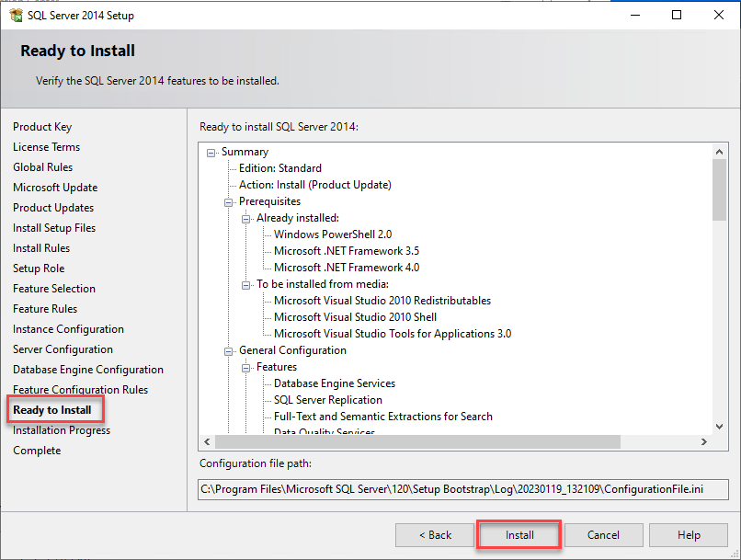Select Microsoft .NET Framework 4.0 row
Viewport: 741px width, 560px height.
click(347, 268)
